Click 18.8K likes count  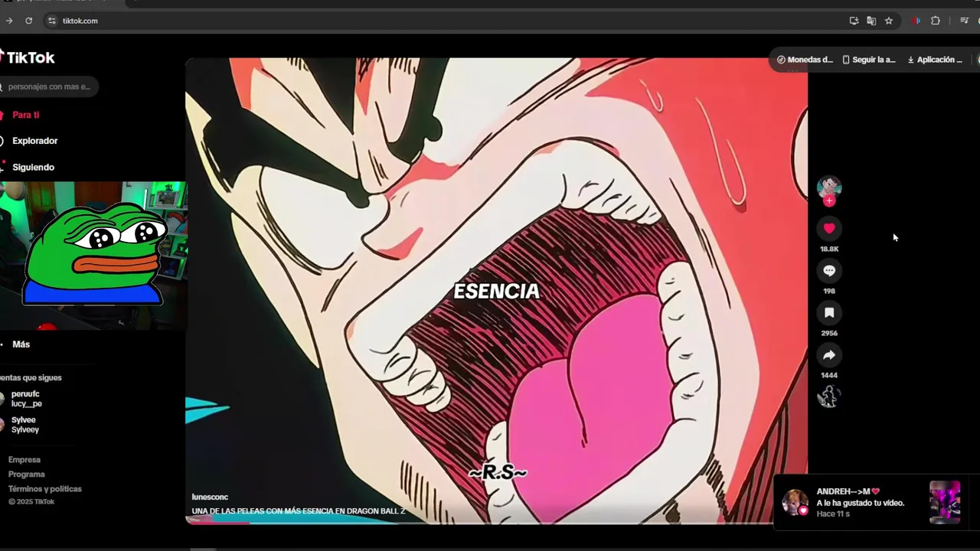pyautogui.click(x=829, y=249)
